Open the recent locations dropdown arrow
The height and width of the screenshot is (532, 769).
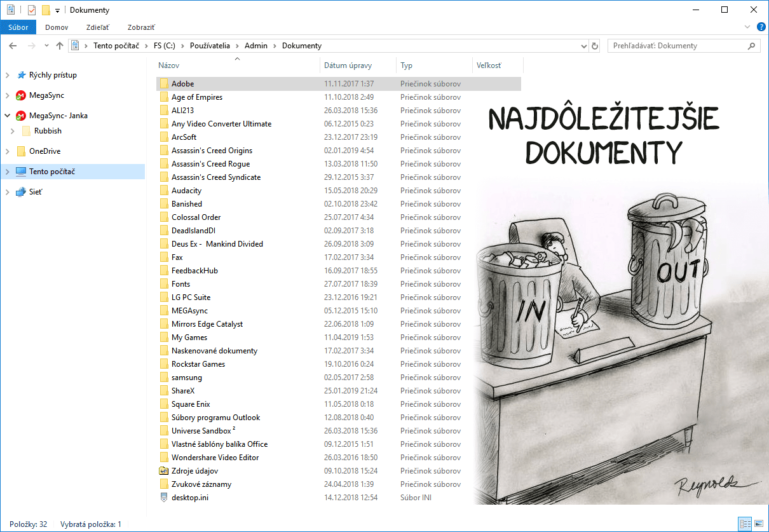[x=46, y=46]
